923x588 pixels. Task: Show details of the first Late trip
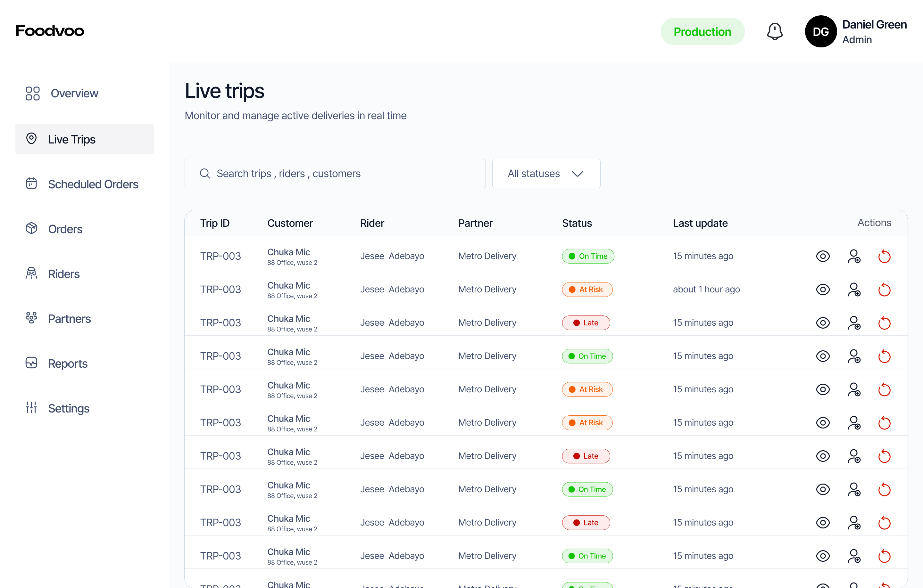click(823, 323)
